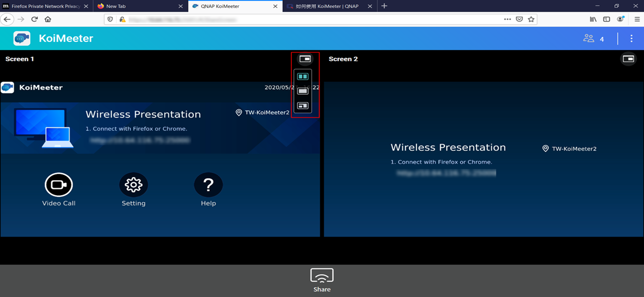Collapse the Screen 1 layout dropdown
The height and width of the screenshot is (297, 644).
click(x=305, y=59)
